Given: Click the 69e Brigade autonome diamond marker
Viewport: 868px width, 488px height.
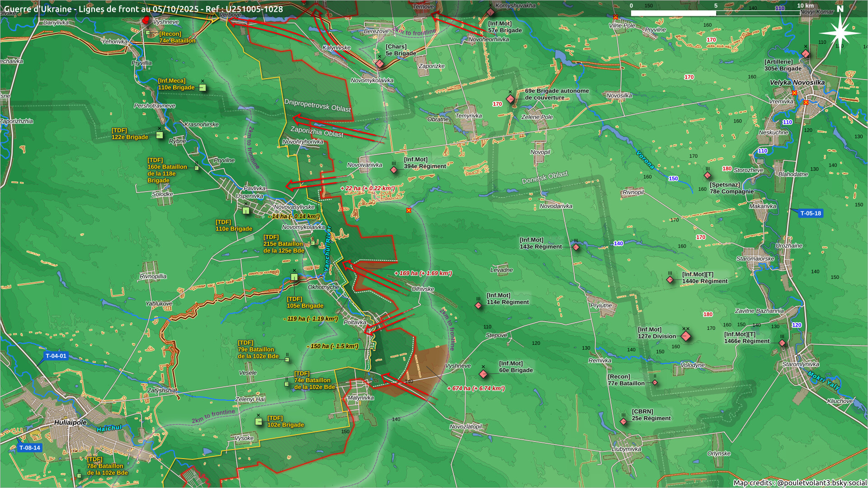Looking at the screenshot, I should point(510,99).
